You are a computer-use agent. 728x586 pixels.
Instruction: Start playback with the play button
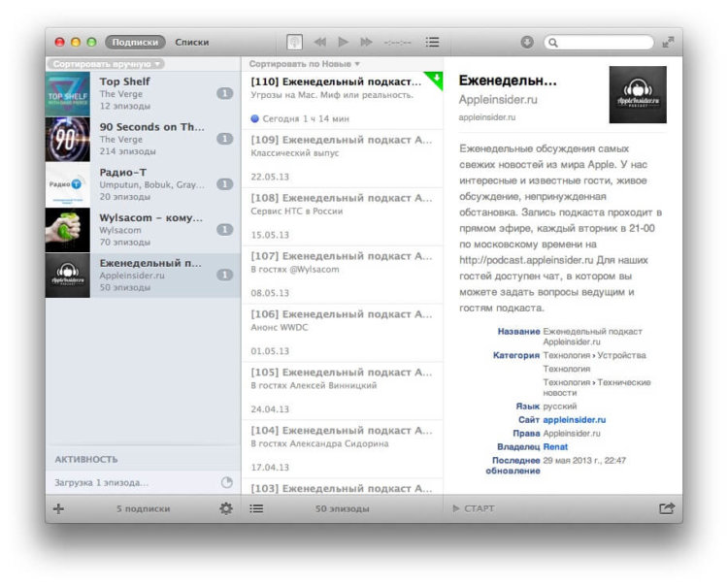(x=343, y=43)
